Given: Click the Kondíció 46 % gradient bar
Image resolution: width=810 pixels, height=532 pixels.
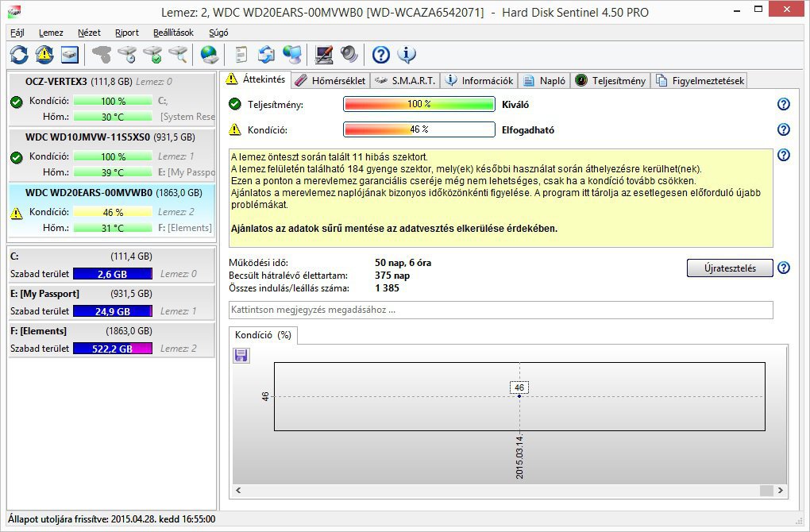Looking at the screenshot, I should coord(419,129).
